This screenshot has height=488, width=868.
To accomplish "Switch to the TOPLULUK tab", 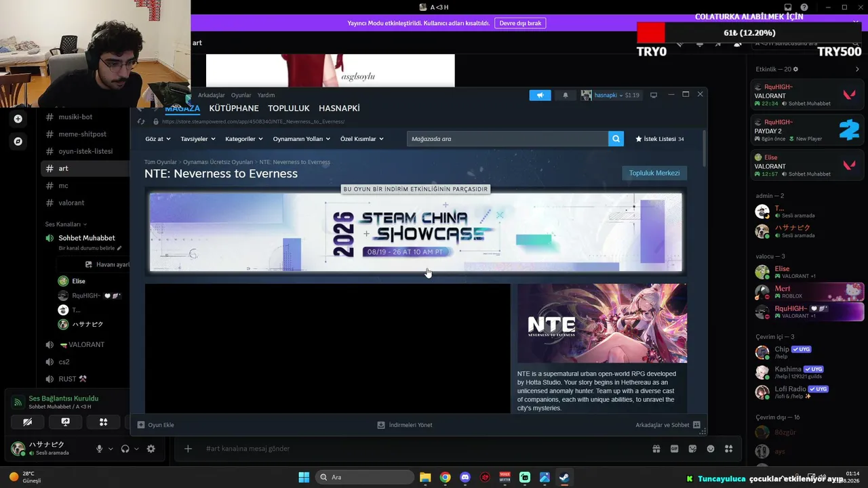I will coord(289,108).
